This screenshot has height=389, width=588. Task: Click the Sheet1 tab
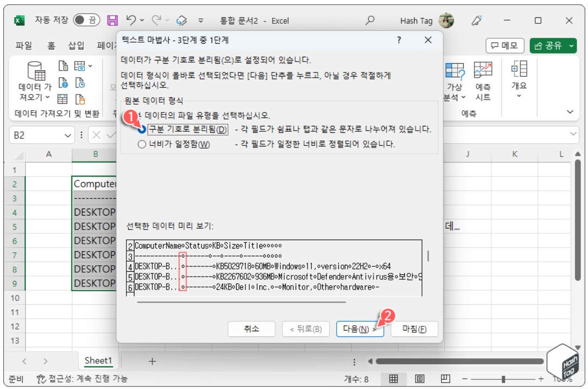click(x=98, y=360)
